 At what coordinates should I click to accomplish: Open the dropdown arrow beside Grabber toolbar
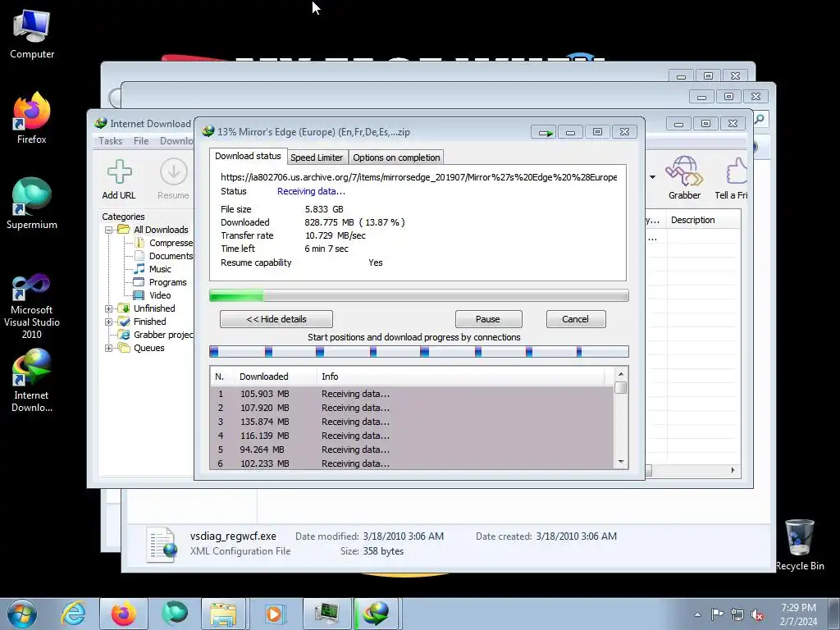(x=652, y=177)
